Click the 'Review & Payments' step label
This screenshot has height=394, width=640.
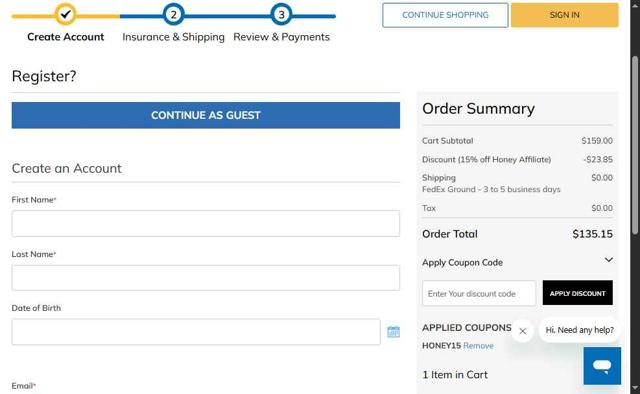[281, 37]
